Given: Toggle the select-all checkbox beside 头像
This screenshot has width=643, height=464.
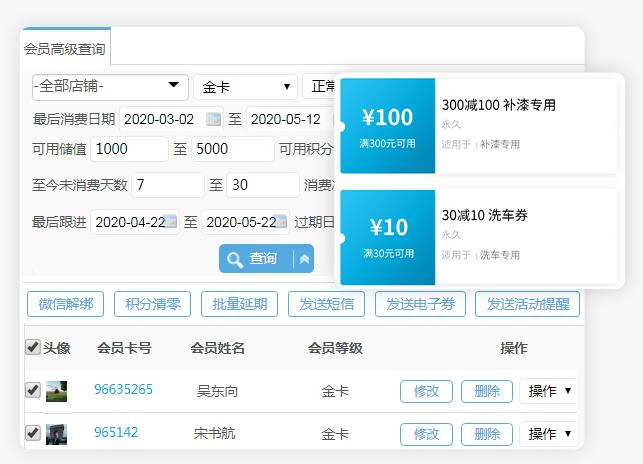Looking at the screenshot, I should pos(33,347).
